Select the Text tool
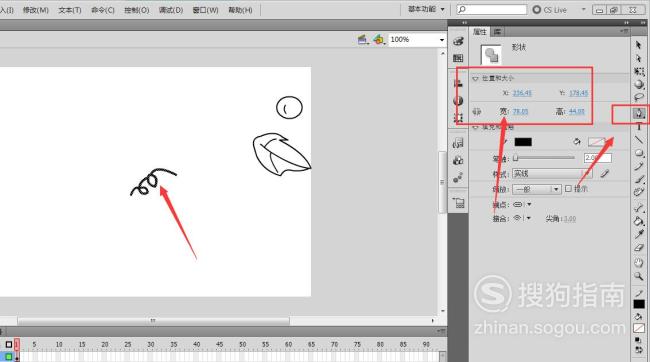The width and height of the screenshot is (650, 362). [x=639, y=126]
